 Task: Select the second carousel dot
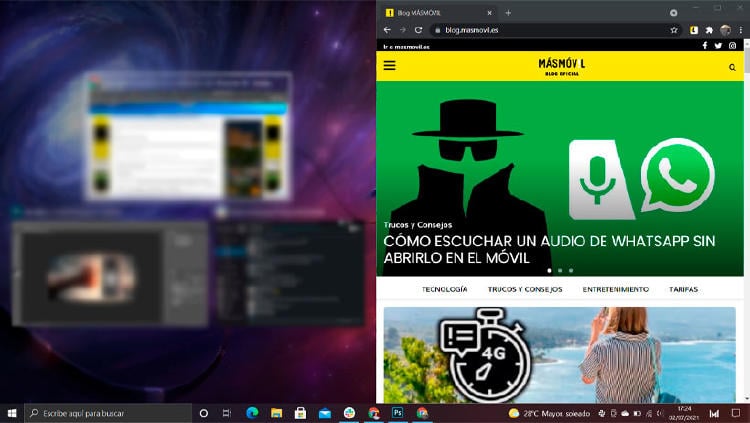tap(560, 270)
